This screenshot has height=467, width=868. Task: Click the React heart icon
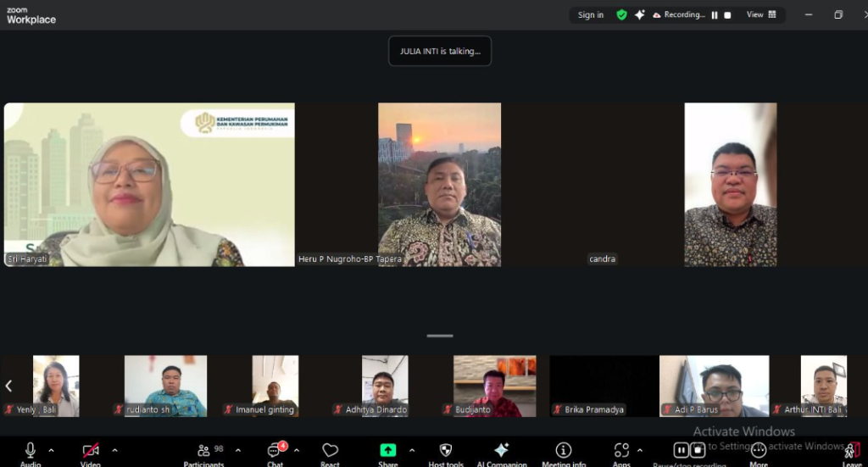(x=330, y=452)
